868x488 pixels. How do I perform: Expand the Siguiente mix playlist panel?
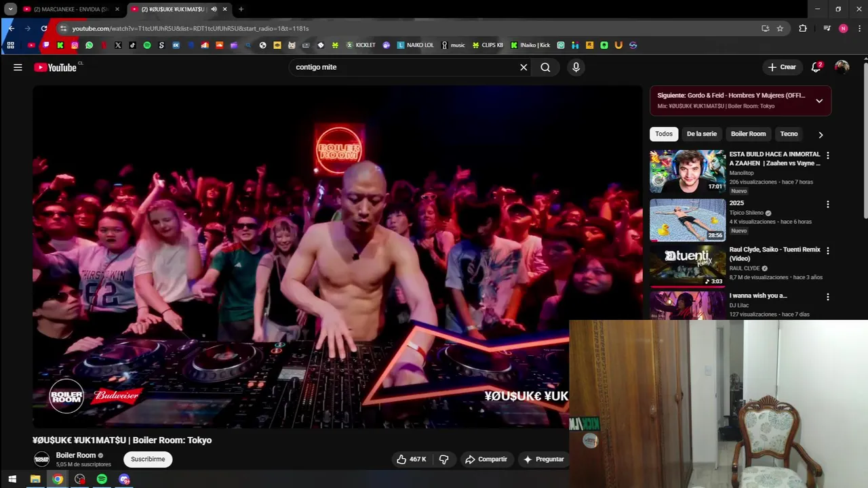819,101
